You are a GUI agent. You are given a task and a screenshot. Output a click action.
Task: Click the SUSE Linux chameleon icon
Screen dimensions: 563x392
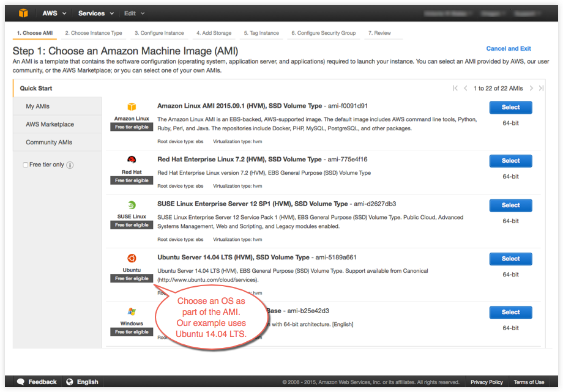tap(131, 205)
